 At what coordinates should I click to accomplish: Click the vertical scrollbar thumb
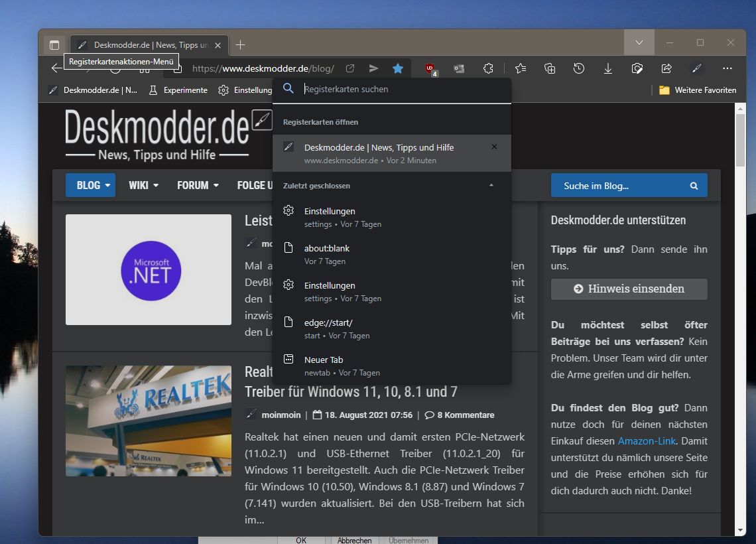click(741, 140)
